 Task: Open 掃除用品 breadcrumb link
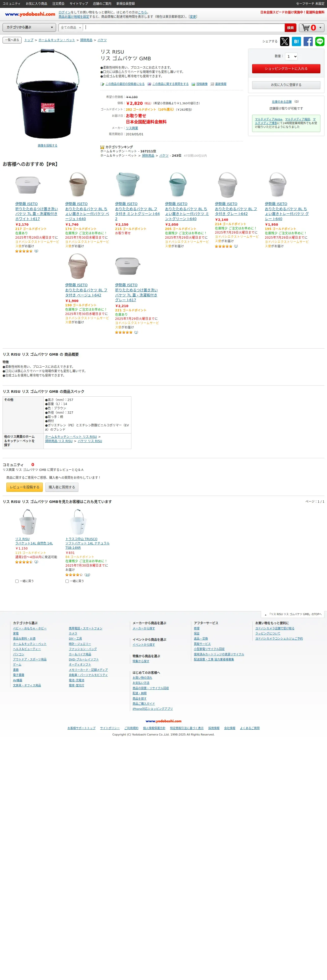pyautogui.click(x=86, y=40)
